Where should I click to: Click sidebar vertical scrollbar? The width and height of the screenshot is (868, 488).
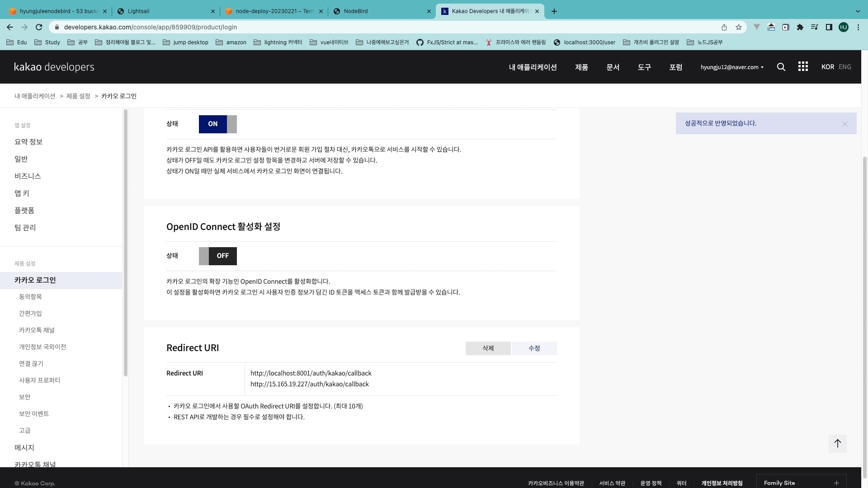126,243
